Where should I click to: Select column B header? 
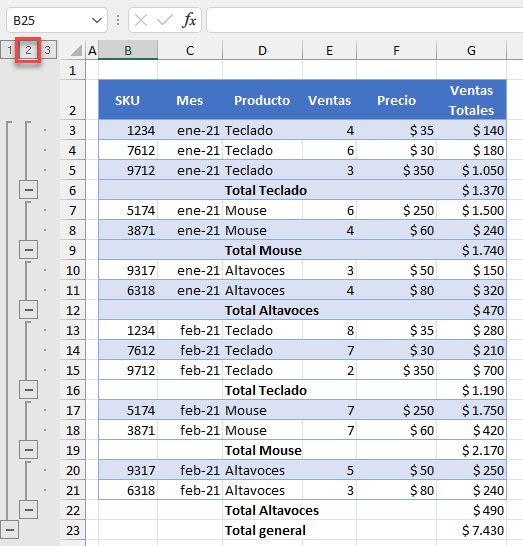[x=128, y=50]
